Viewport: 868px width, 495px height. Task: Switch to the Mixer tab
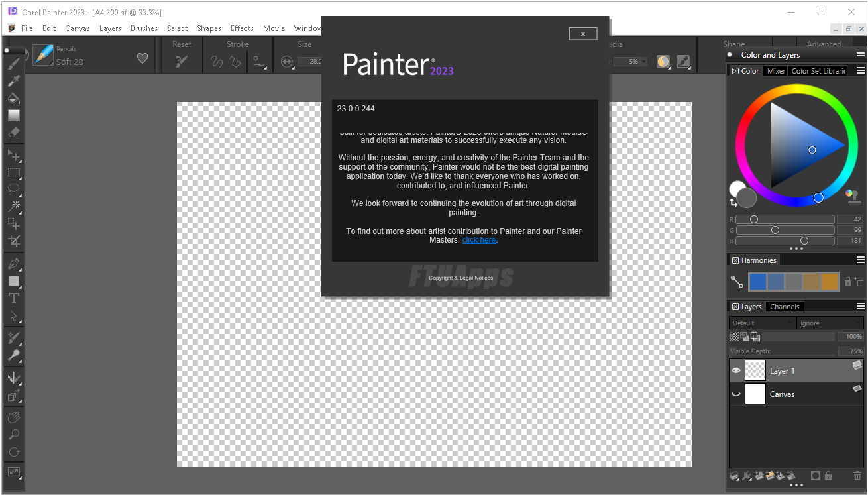(x=776, y=71)
